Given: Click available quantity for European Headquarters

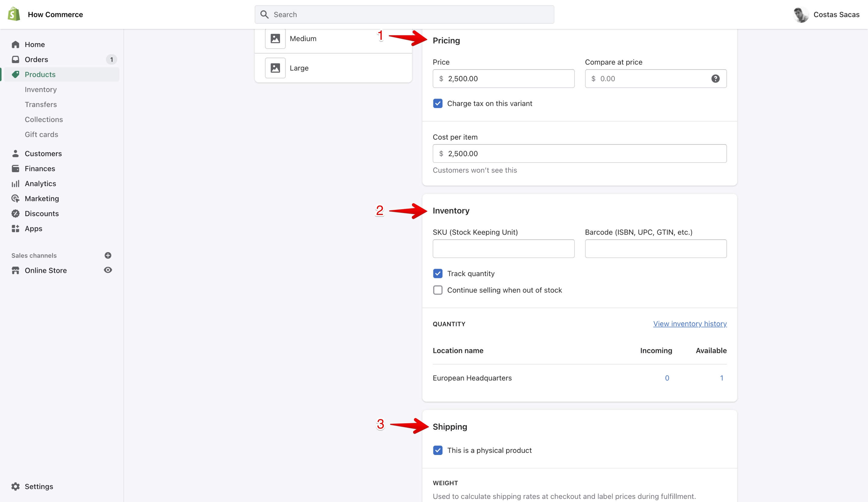Looking at the screenshot, I should click(x=722, y=378).
